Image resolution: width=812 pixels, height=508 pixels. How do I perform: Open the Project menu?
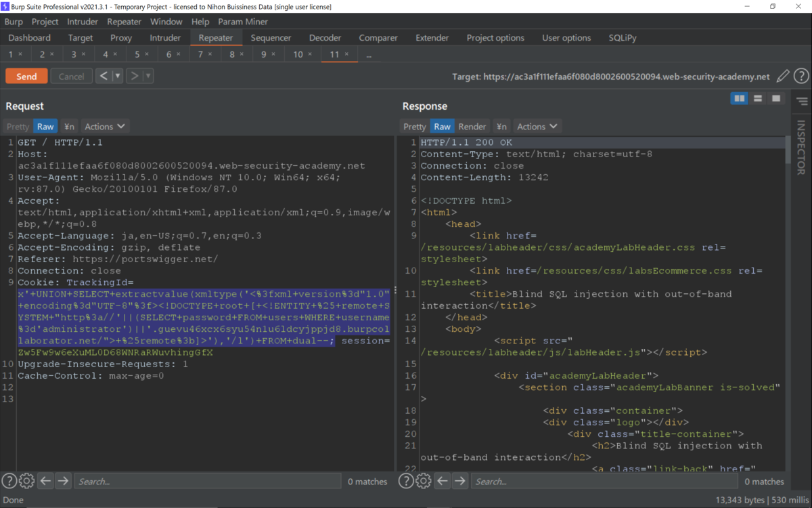pyautogui.click(x=45, y=22)
